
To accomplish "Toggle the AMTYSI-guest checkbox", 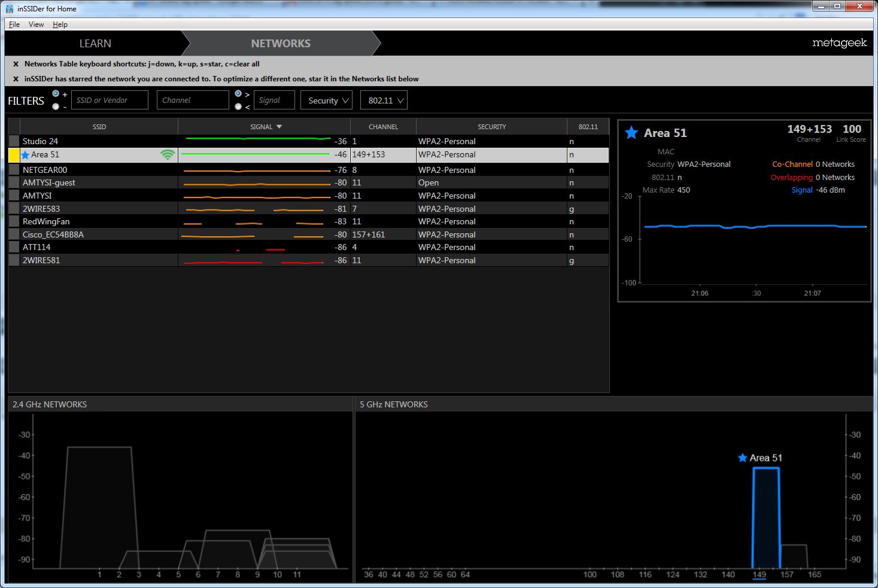I will [14, 182].
